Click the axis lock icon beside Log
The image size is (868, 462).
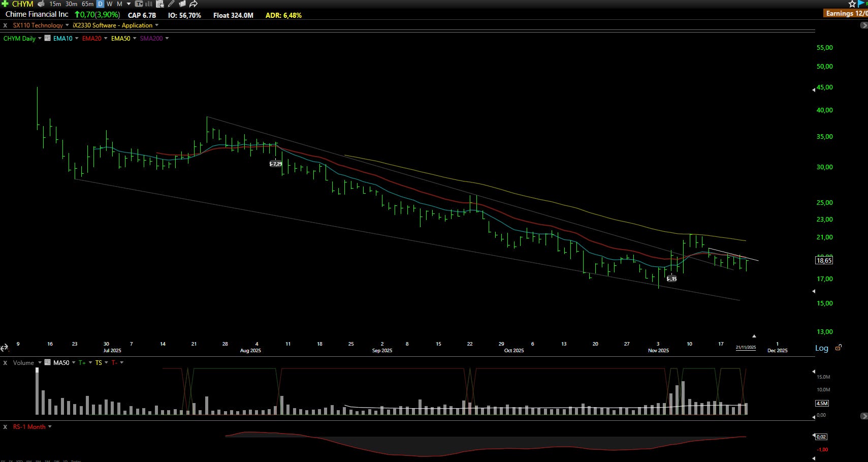(839, 348)
